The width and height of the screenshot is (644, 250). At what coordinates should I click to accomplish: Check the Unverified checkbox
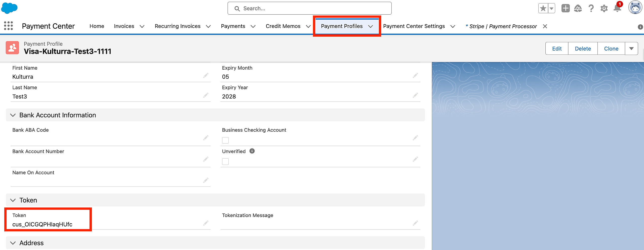(x=225, y=162)
